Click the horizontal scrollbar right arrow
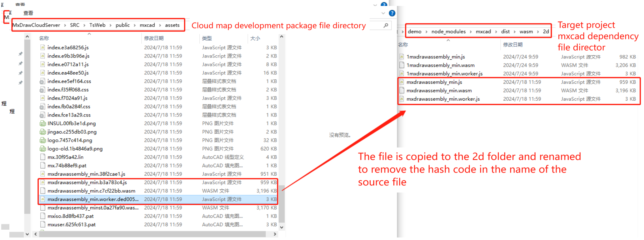 [275, 234]
